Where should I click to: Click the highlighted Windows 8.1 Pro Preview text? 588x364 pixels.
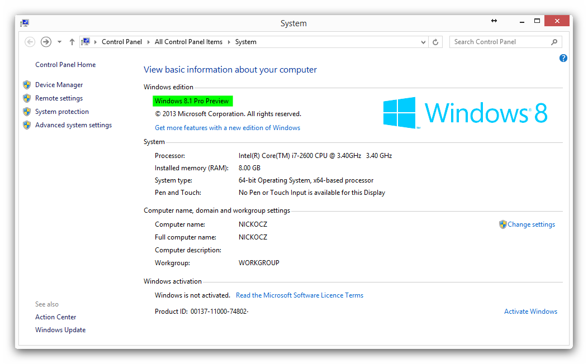click(193, 101)
